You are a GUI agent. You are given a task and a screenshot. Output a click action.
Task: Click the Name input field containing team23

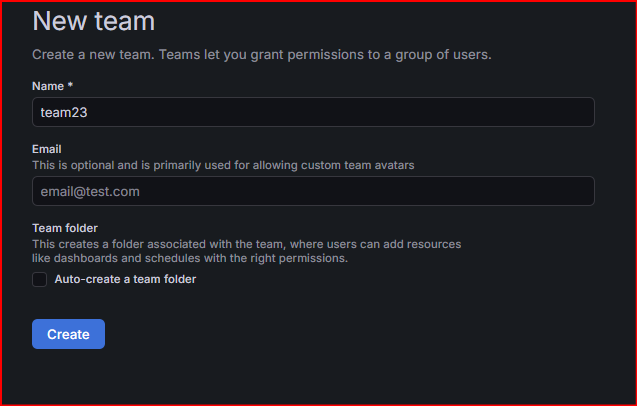tap(313, 112)
